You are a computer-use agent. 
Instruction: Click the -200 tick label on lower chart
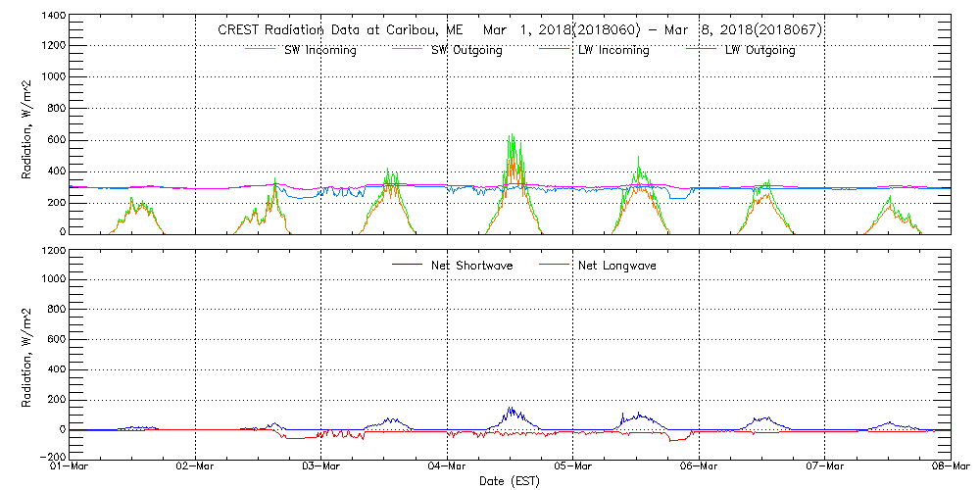point(51,458)
